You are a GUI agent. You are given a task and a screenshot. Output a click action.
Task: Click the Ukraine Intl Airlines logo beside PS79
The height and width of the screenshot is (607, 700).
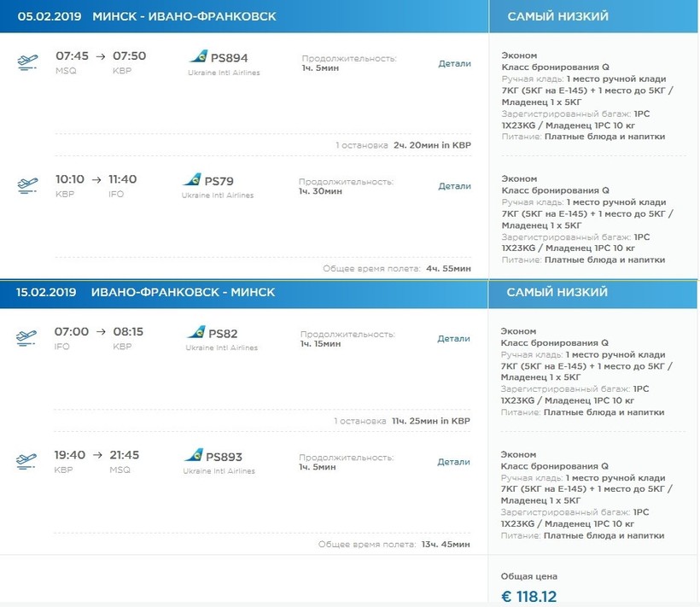pos(192,180)
